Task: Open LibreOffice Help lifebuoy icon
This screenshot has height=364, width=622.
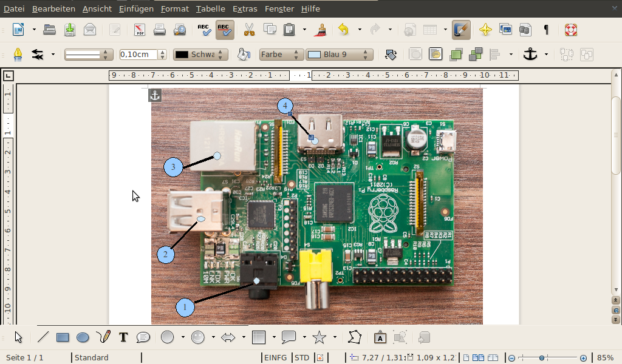Action: click(x=571, y=30)
